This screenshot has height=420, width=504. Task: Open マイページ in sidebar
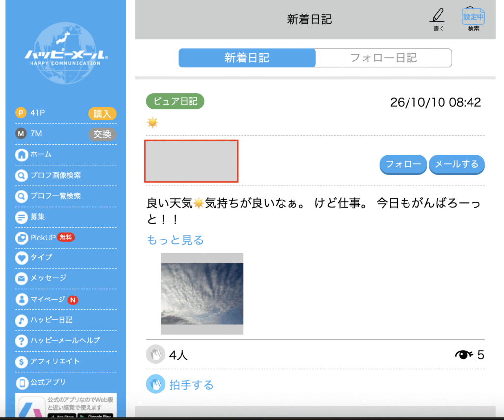(x=65, y=300)
